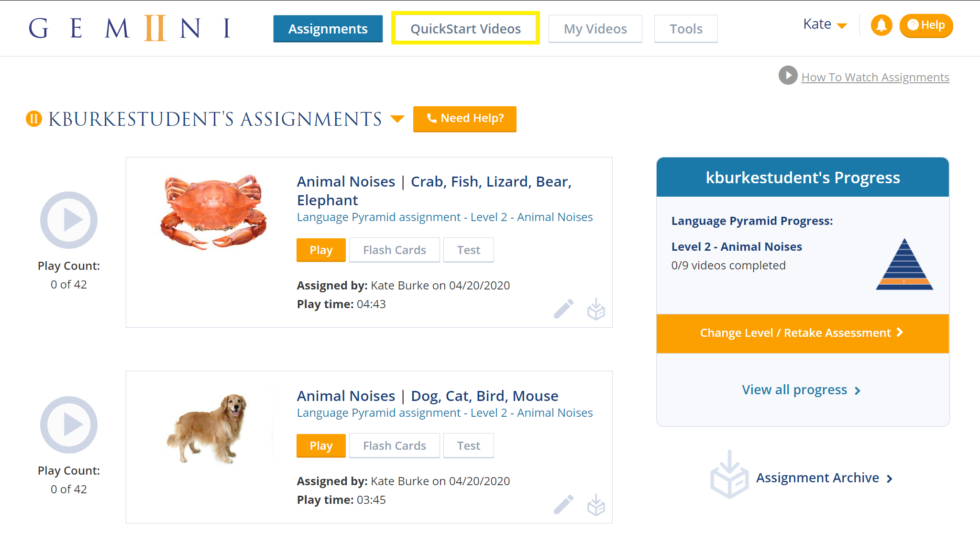Open the Assignments tab

pyautogui.click(x=328, y=29)
